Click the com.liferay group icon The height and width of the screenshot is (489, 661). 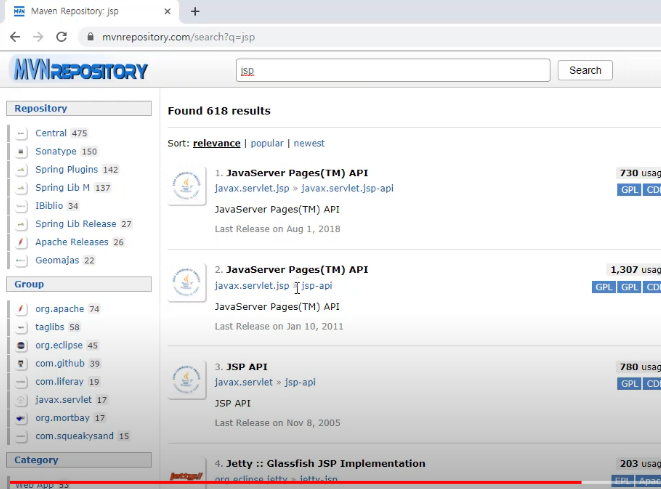pos(21,382)
